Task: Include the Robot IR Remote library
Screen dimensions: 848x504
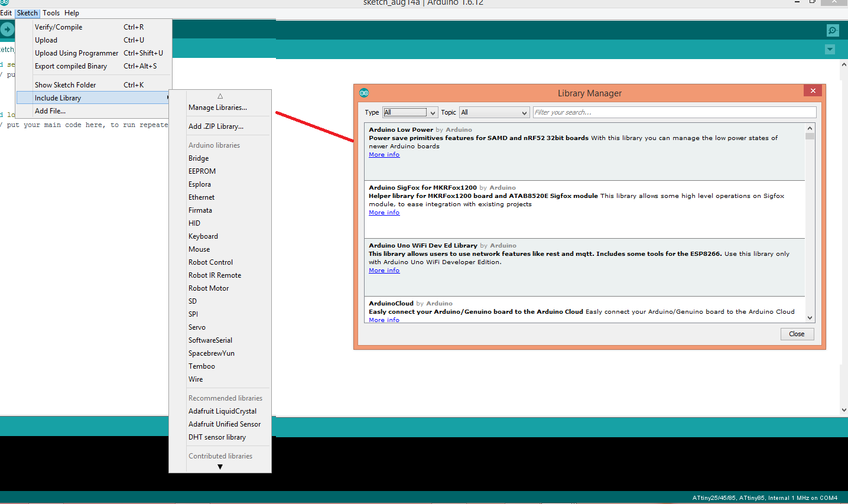Action: point(220,275)
